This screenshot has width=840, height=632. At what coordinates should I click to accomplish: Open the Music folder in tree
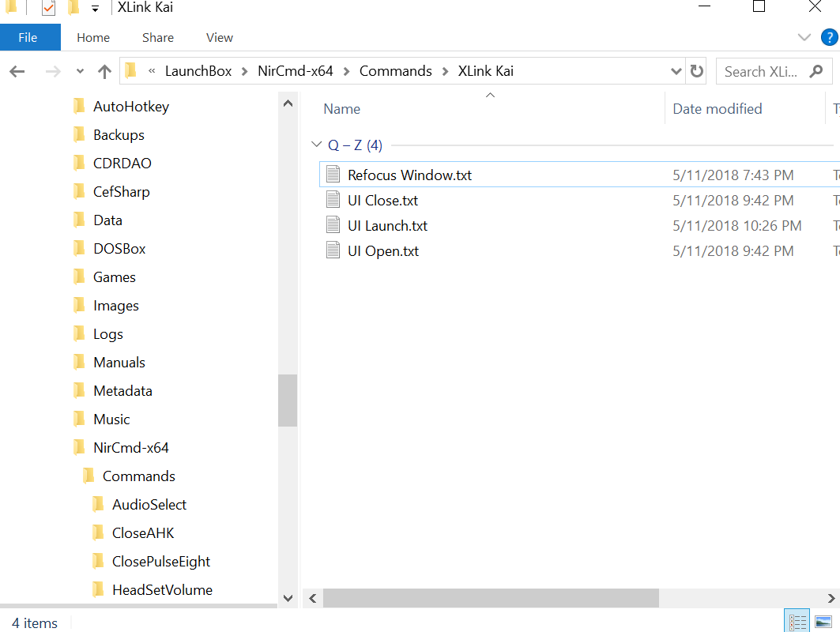tap(111, 418)
